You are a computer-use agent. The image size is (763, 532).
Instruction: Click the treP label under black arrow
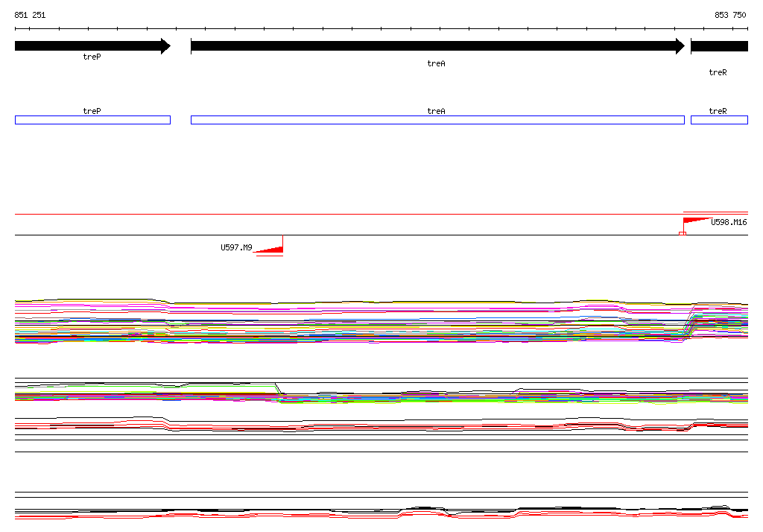click(x=92, y=57)
